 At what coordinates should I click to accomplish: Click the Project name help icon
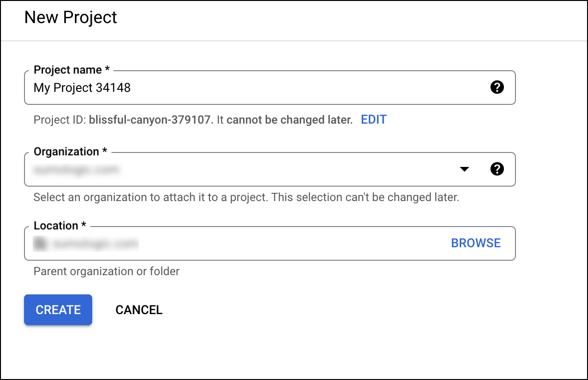(x=497, y=87)
